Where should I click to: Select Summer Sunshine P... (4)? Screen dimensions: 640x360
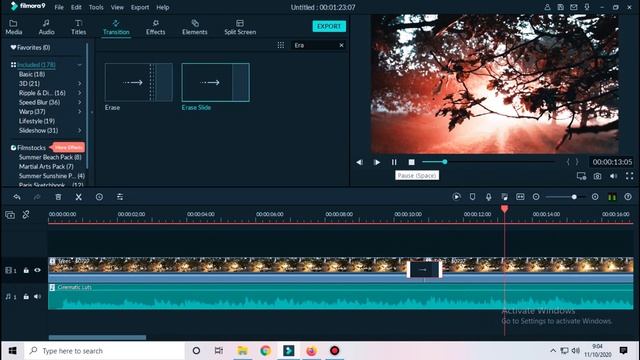pos(52,176)
